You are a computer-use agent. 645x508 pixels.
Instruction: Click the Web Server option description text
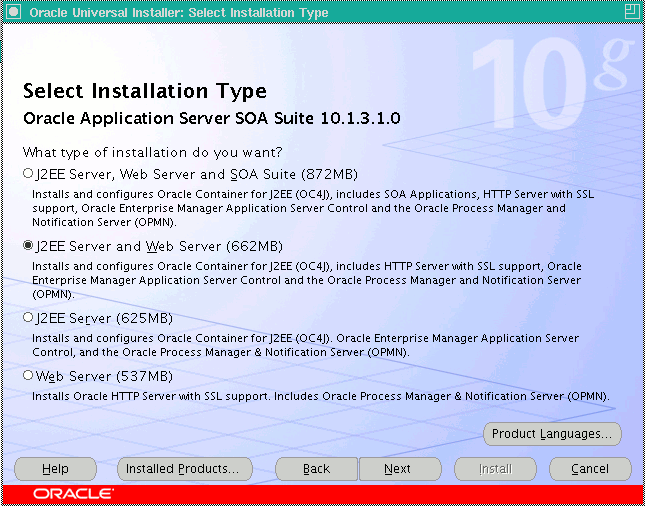click(x=320, y=397)
